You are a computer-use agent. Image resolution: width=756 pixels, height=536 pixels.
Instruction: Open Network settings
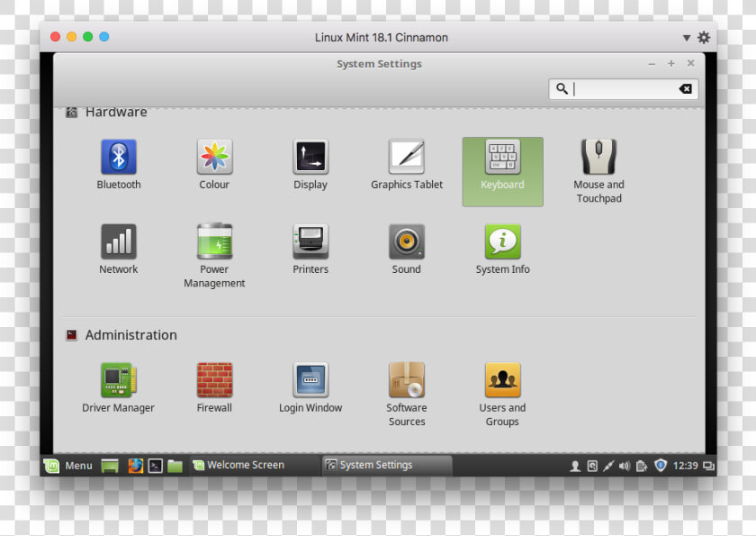click(119, 250)
